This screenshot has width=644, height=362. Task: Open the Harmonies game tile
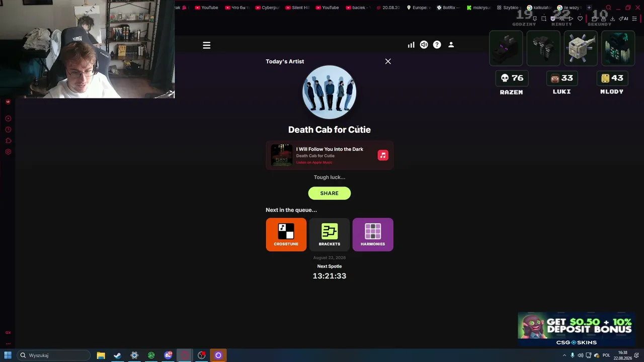point(373,234)
